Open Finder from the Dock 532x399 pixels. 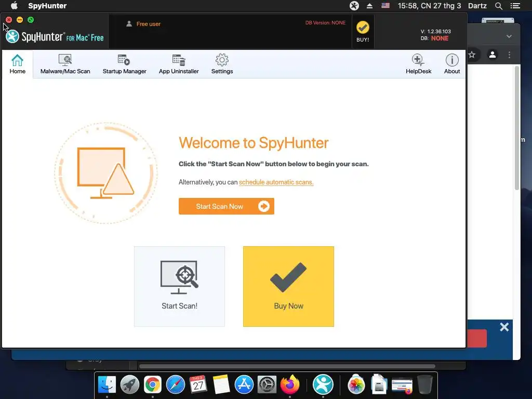pos(107,385)
